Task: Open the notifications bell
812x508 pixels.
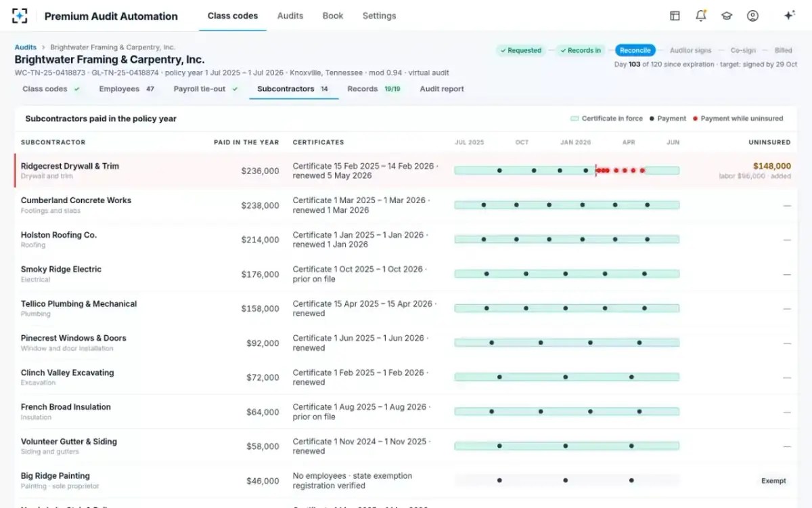Action: 701,16
